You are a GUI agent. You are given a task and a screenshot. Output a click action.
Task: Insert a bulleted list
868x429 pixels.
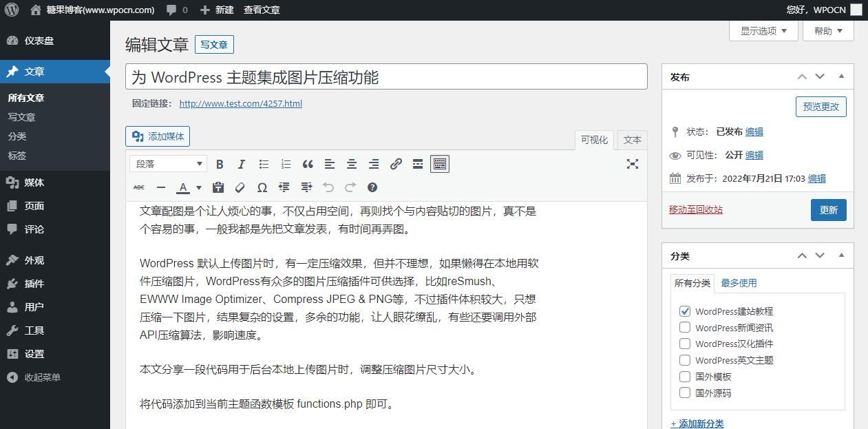(x=264, y=164)
